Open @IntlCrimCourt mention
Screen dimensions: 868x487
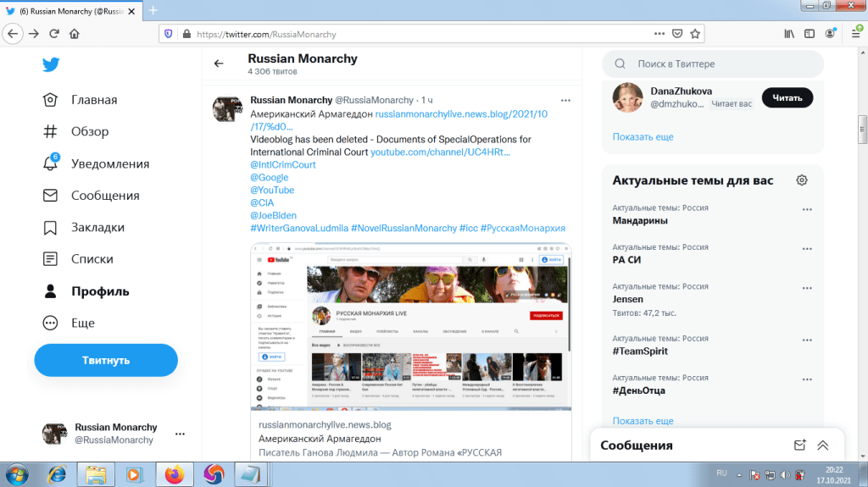tap(283, 165)
